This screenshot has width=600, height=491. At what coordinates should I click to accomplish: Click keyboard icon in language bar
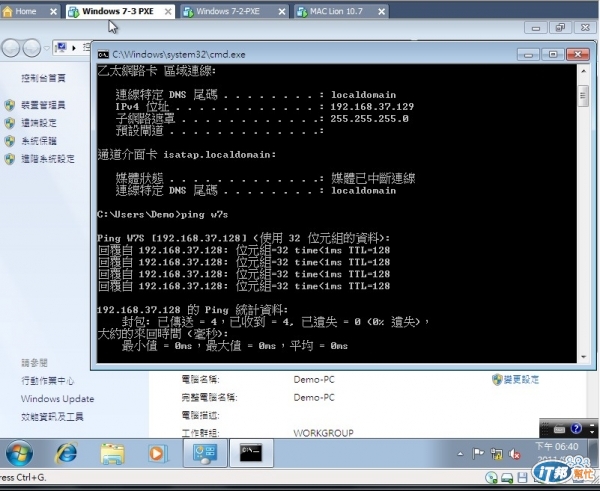pyautogui.click(x=559, y=429)
